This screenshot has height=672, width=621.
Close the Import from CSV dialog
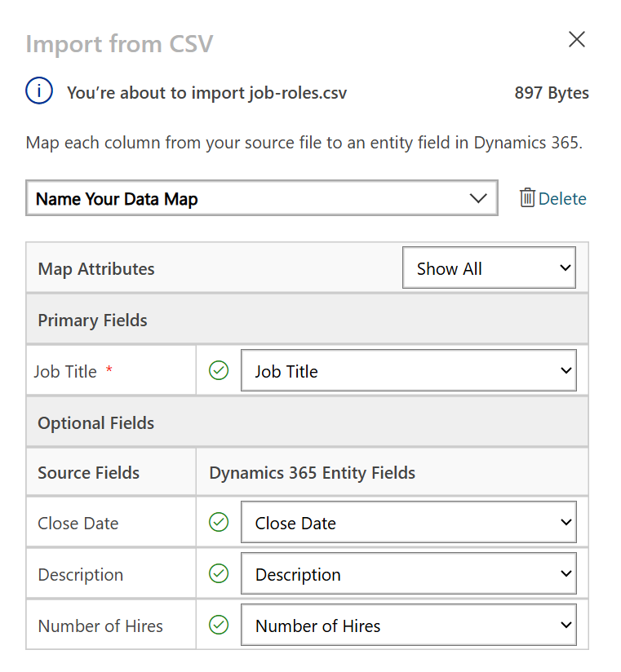[x=577, y=39]
